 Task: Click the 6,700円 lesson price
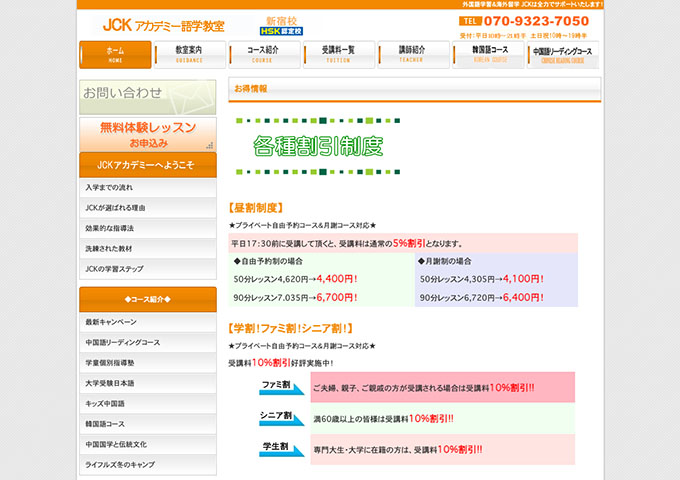pyautogui.click(x=337, y=297)
